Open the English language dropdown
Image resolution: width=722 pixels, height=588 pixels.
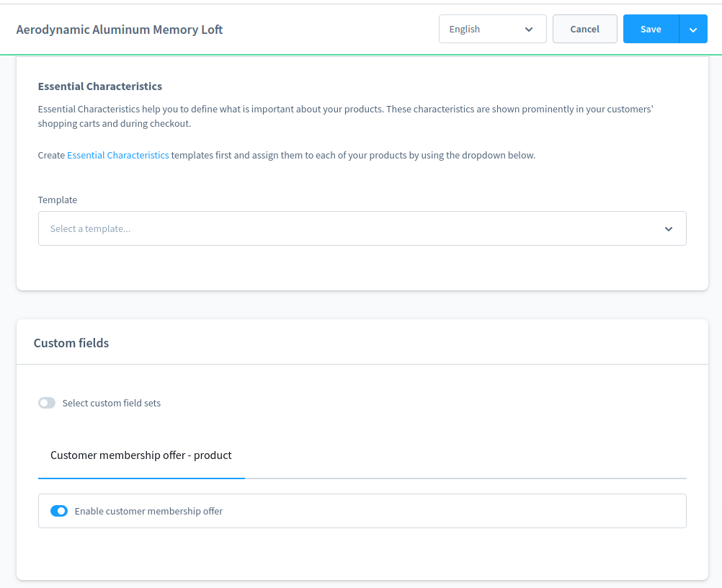click(492, 29)
